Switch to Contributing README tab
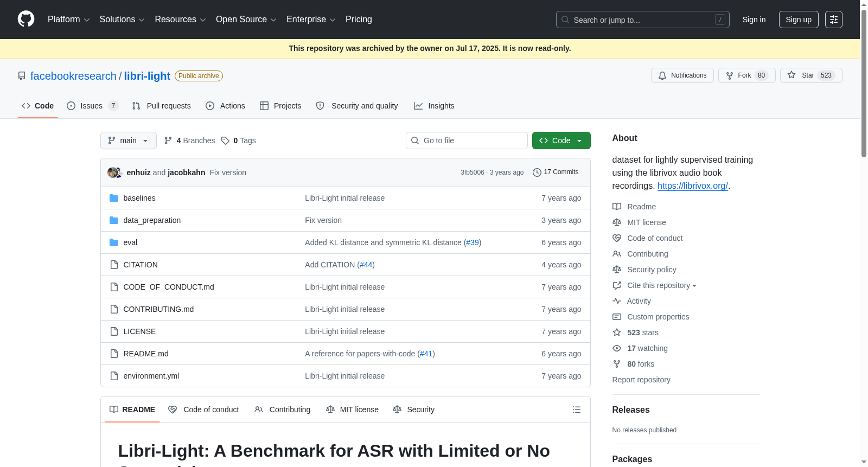This screenshot has width=868, height=467. click(x=283, y=410)
